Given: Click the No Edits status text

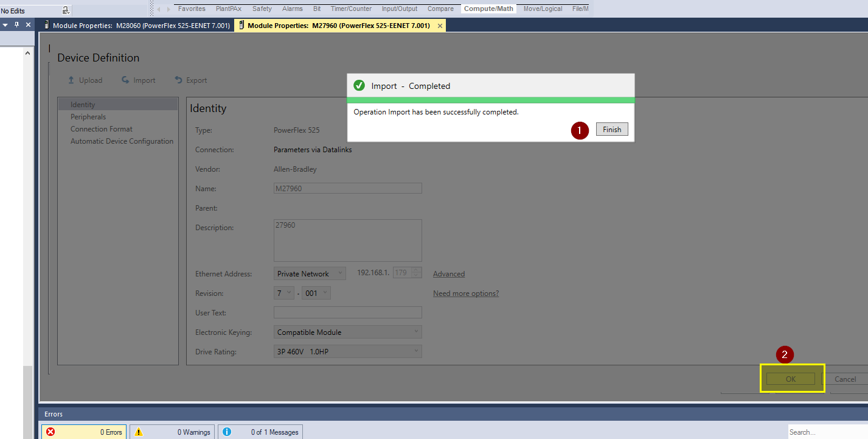Looking at the screenshot, I should (13, 11).
